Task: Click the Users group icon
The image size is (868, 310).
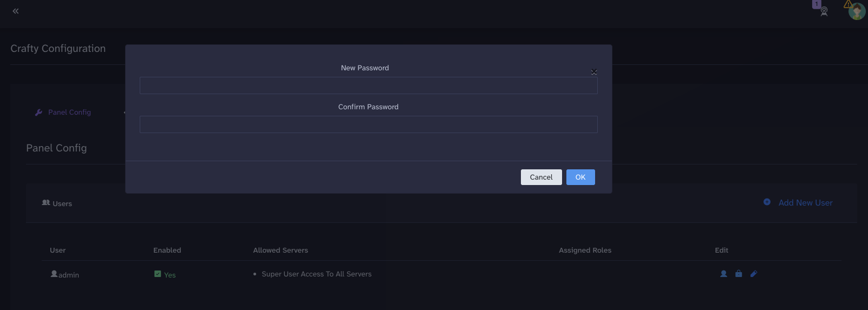Action: [46, 202]
